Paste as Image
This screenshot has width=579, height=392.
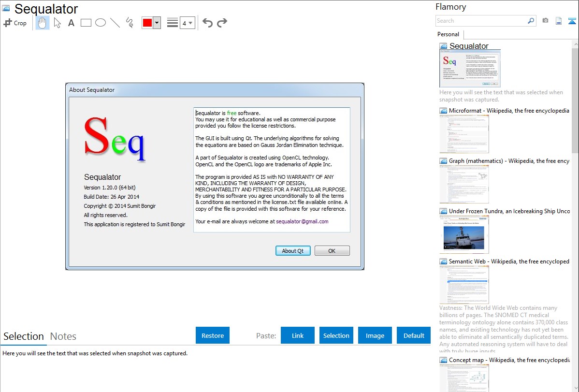pos(375,335)
